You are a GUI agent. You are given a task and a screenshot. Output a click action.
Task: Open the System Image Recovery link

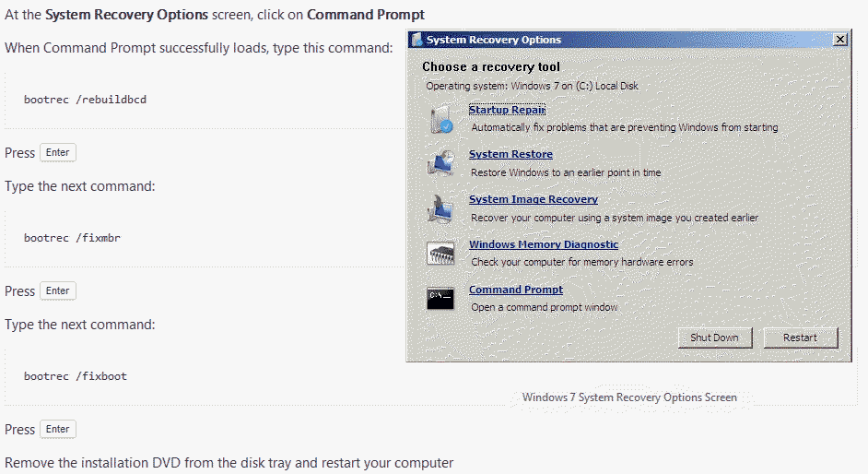[534, 199]
